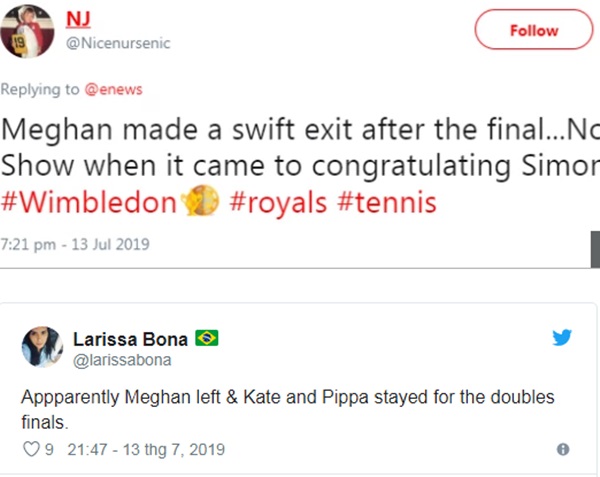This screenshot has width=600, height=477.
Task: Open the #royals hashtag
Action: [278, 203]
